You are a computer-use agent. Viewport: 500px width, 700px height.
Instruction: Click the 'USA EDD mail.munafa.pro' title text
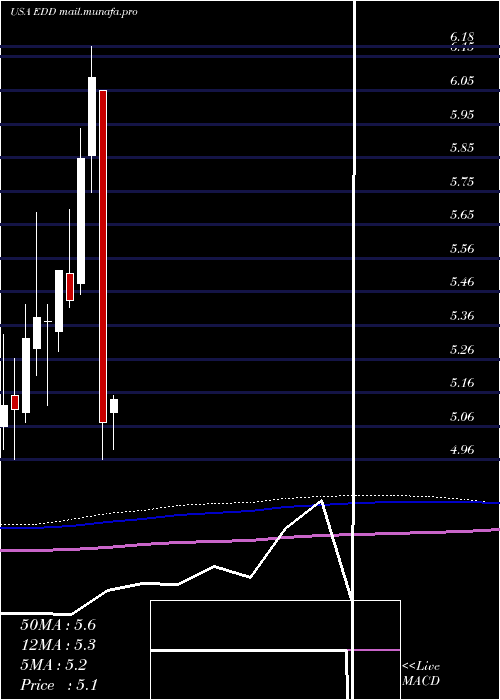(74, 12)
